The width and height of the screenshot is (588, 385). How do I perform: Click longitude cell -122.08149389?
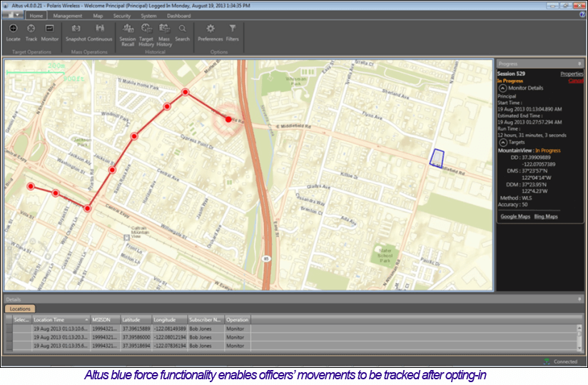coord(170,329)
